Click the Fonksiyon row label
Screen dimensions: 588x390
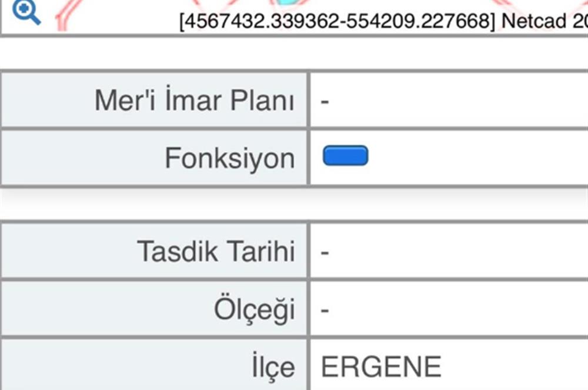click(x=232, y=157)
